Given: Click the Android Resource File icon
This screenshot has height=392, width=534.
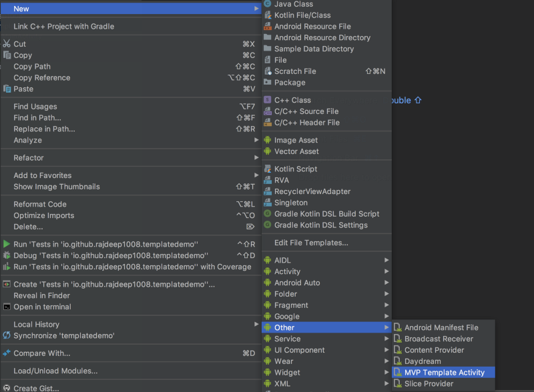Looking at the screenshot, I should (x=268, y=26).
